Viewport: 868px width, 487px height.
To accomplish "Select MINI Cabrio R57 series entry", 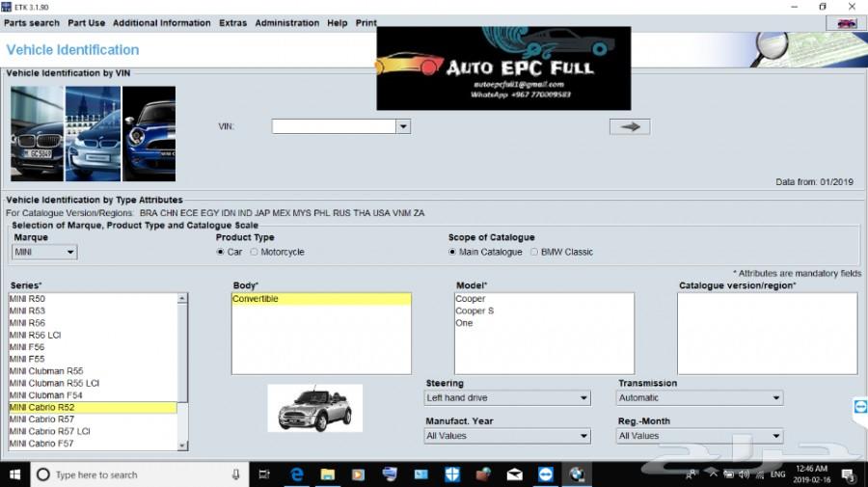I will [x=93, y=419].
